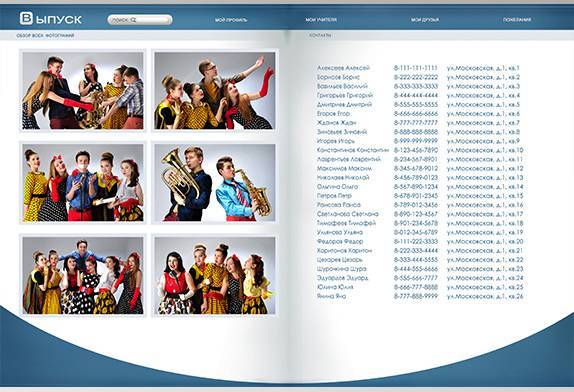Open the Пожелания menu item
574x392 pixels.
[x=517, y=20]
